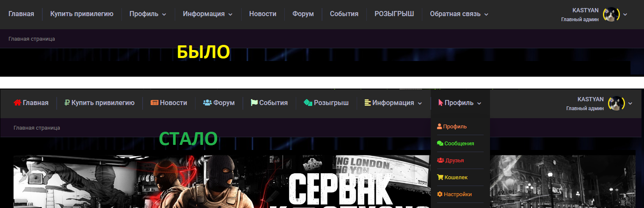Click the blue users icon beside Форум
The image size is (644, 208).
point(207,103)
